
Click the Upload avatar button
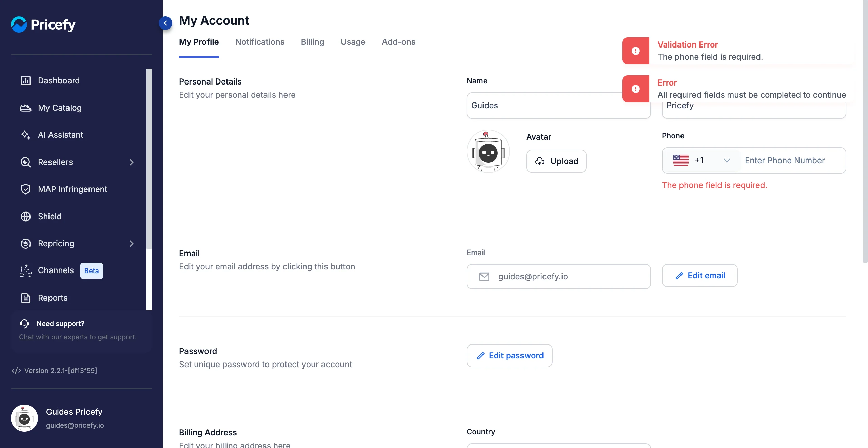point(556,161)
